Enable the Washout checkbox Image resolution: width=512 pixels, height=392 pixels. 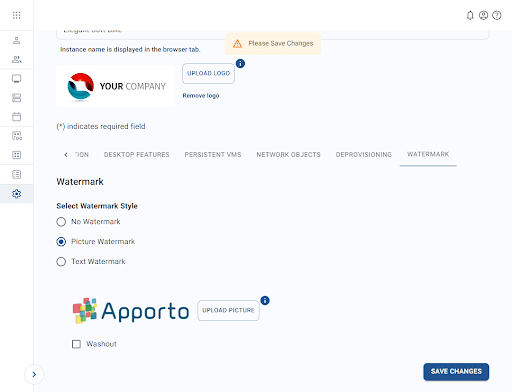pyautogui.click(x=76, y=344)
